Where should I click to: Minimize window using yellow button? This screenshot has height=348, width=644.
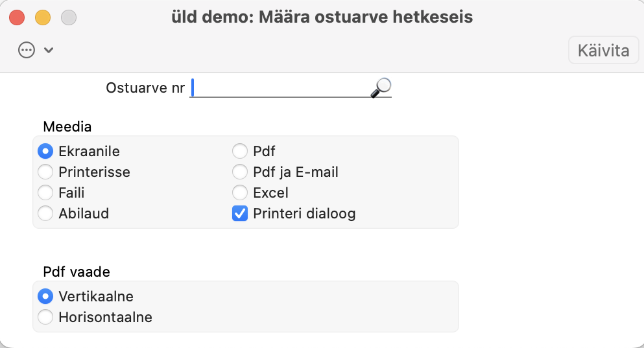(x=42, y=17)
